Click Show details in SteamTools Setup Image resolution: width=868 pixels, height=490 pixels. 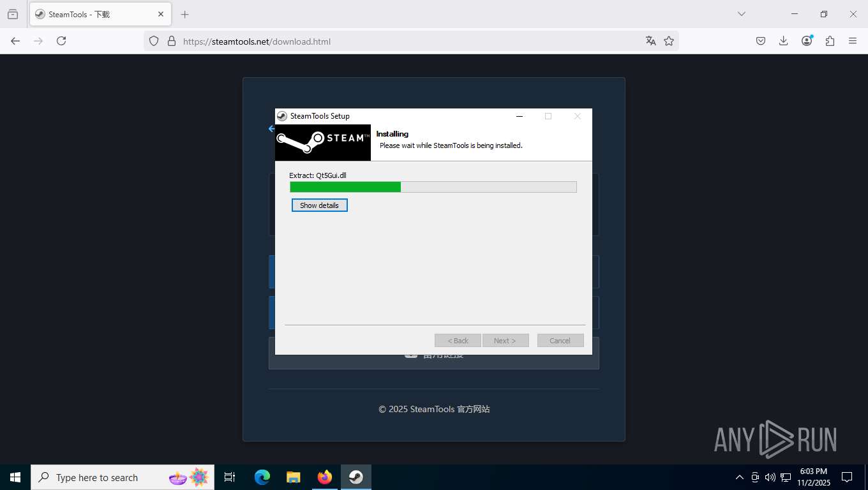point(319,205)
